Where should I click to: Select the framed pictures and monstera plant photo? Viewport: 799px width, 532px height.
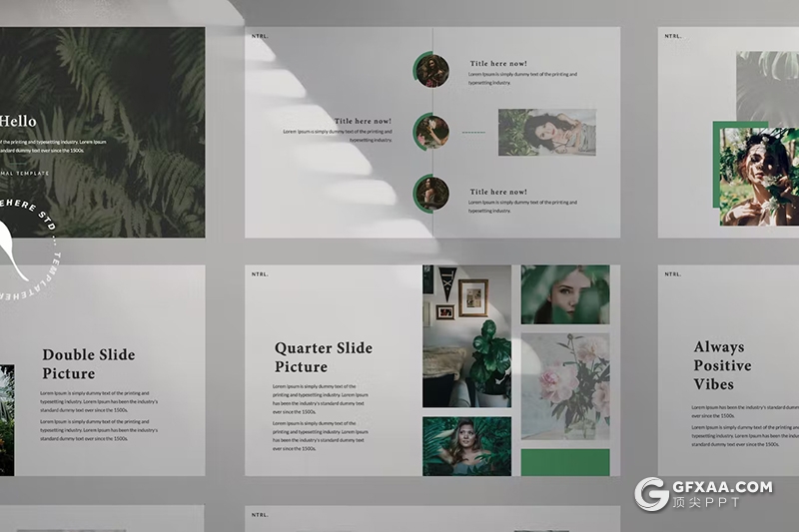click(466, 335)
